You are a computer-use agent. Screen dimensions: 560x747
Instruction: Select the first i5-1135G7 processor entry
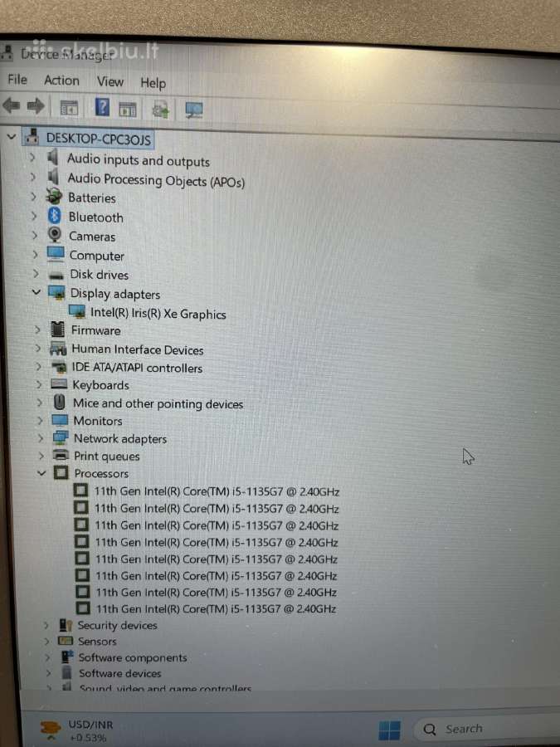pos(217,491)
